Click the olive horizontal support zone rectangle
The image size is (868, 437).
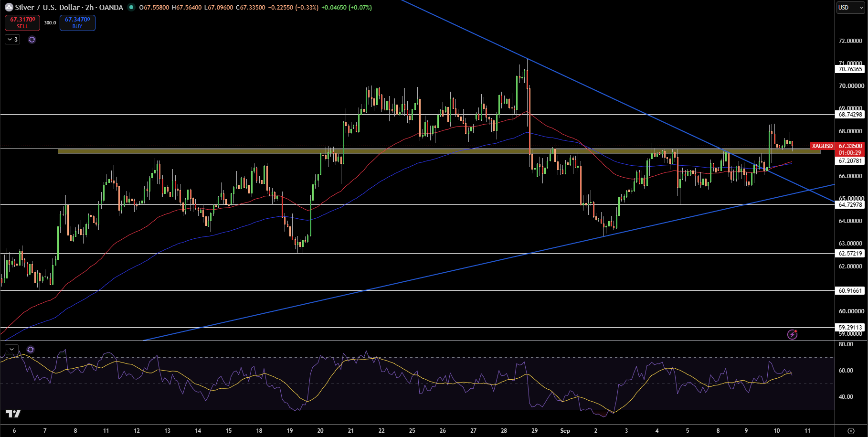pos(439,151)
